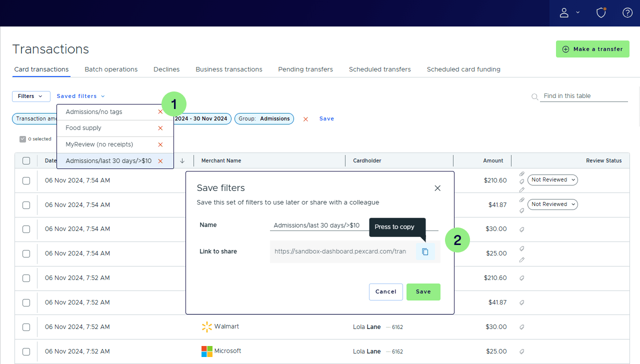The height and width of the screenshot is (364, 640).
Task: Toggle the select-all checkbox in table header
Action: point(26,160)
